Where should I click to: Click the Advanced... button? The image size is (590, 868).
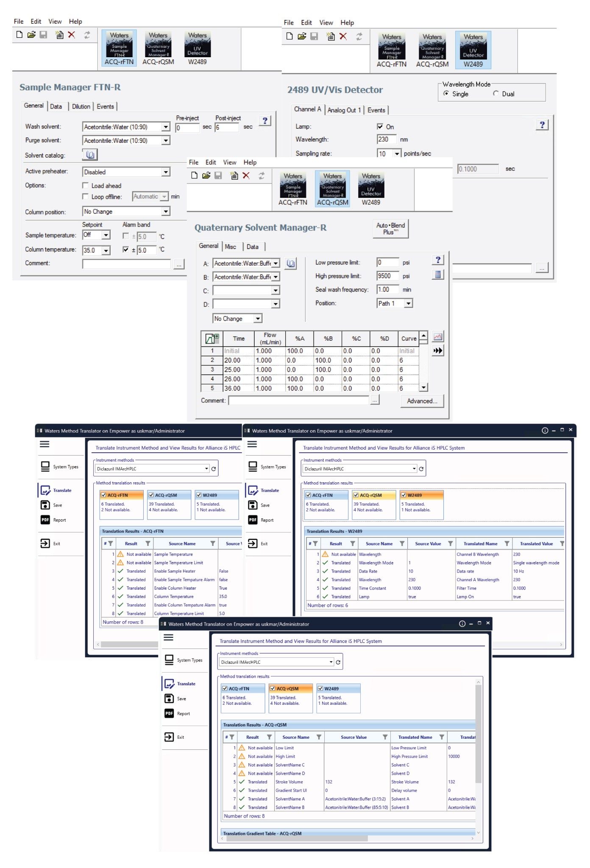pyautogui.click(x=422, y=401)
